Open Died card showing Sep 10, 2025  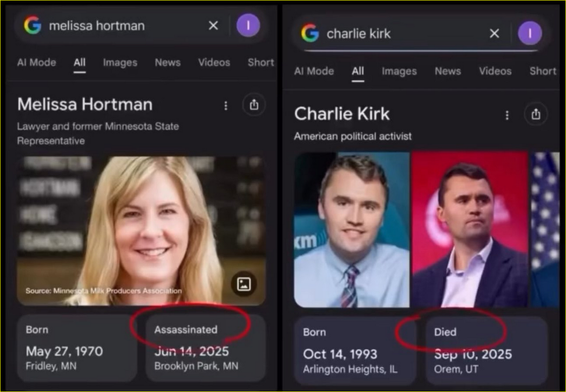point(487,351)
